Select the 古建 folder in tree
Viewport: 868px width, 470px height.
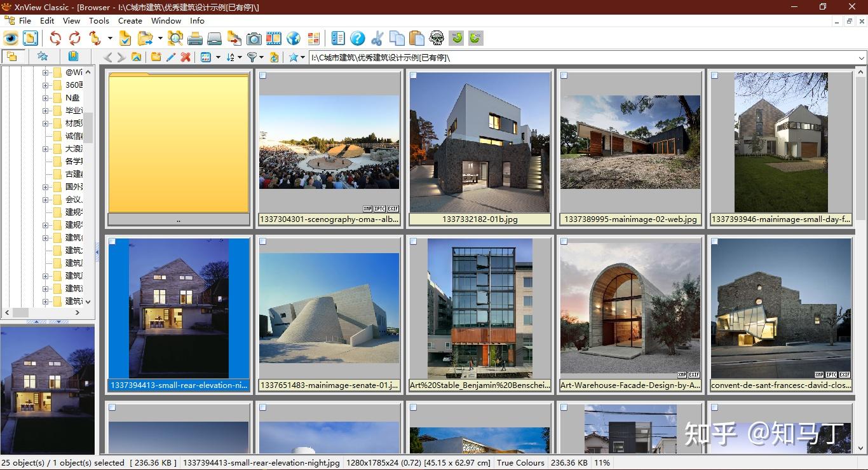coord(74,174)
